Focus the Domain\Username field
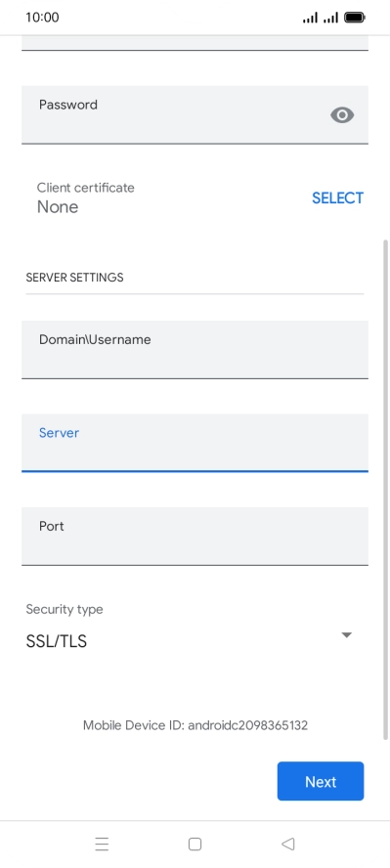 (x=195, y=350)
